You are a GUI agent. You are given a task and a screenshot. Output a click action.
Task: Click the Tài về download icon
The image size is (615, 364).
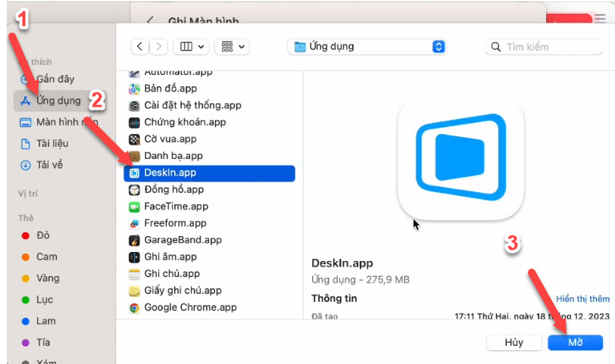pyautogui.click(x=26, y=165)
